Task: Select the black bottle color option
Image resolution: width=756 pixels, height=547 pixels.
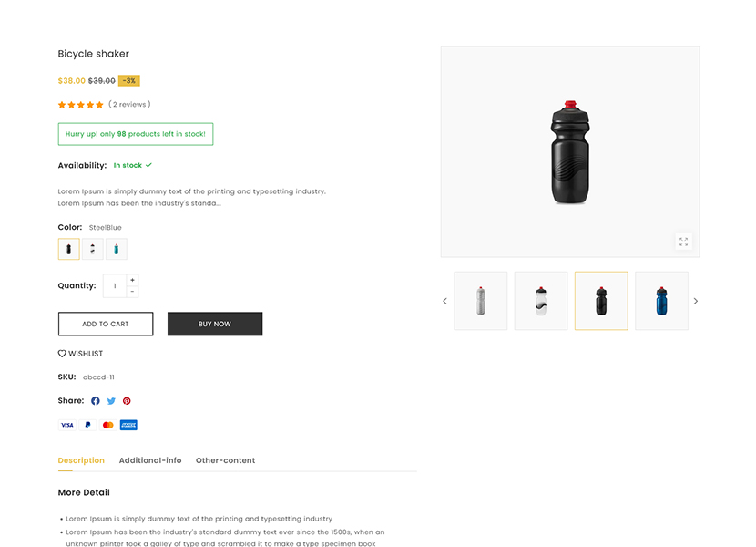Action: pos(68,248)
